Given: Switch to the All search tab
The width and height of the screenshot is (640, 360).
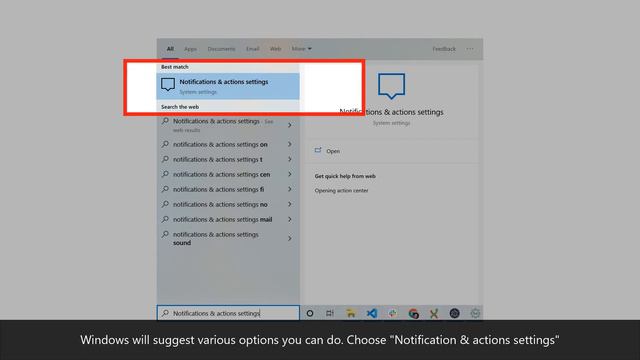Looking at the screenshot, I should click(170, 49).
